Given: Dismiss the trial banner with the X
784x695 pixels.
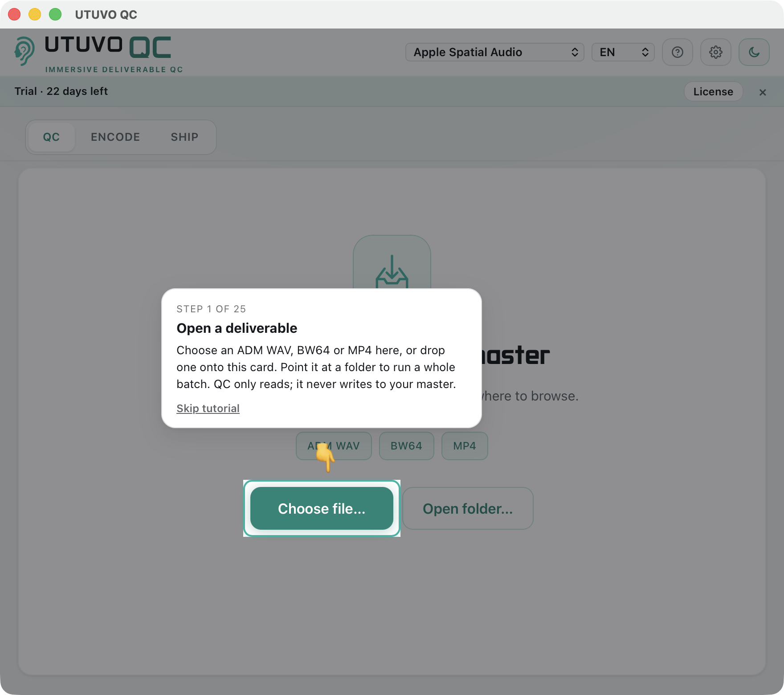Looking at the screenshot, I should pyautogui.click(x=763, y=92).
